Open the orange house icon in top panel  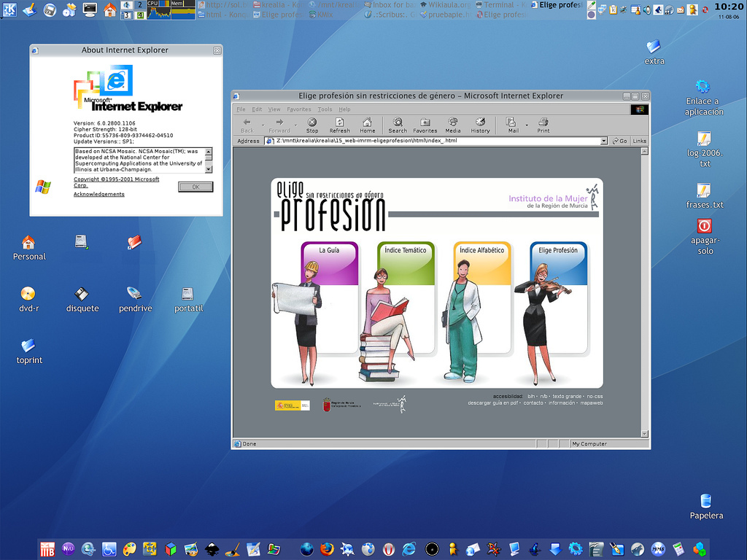point(109,9)
